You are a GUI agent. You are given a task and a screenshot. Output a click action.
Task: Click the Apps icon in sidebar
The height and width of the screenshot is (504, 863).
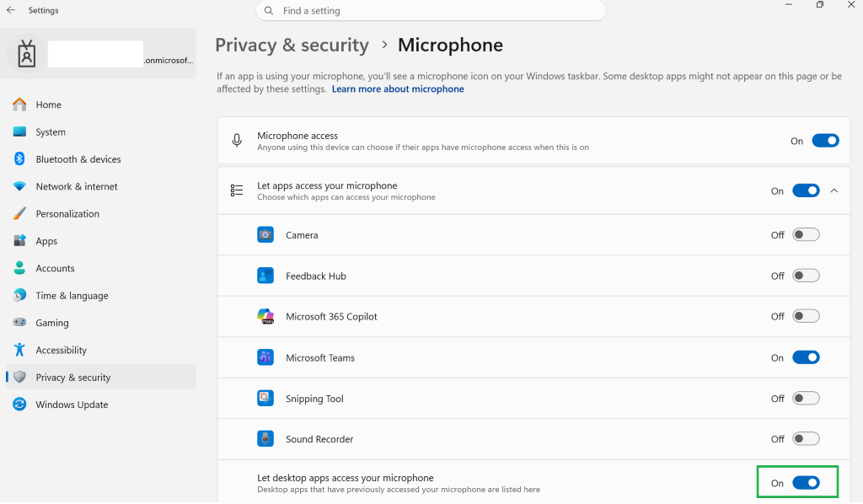point(20,240)
